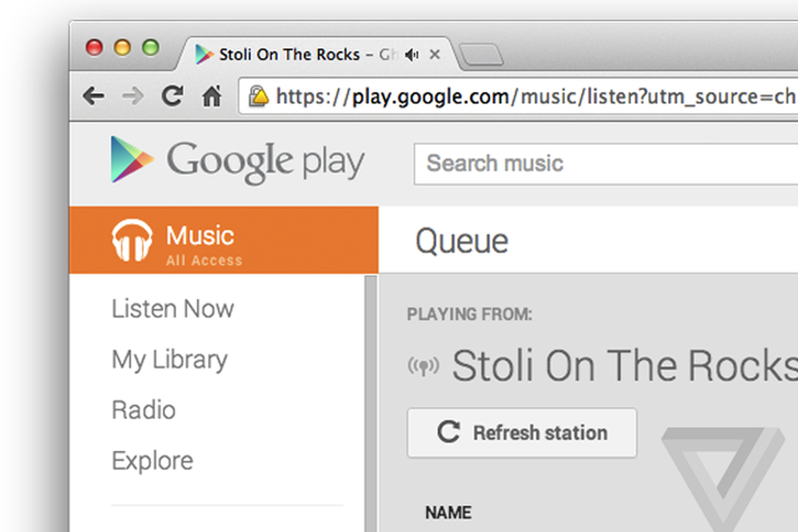This screenshot has width=798, height=532.
Task: Open Listen Now in the sidebar
Action: coord(173,309)
